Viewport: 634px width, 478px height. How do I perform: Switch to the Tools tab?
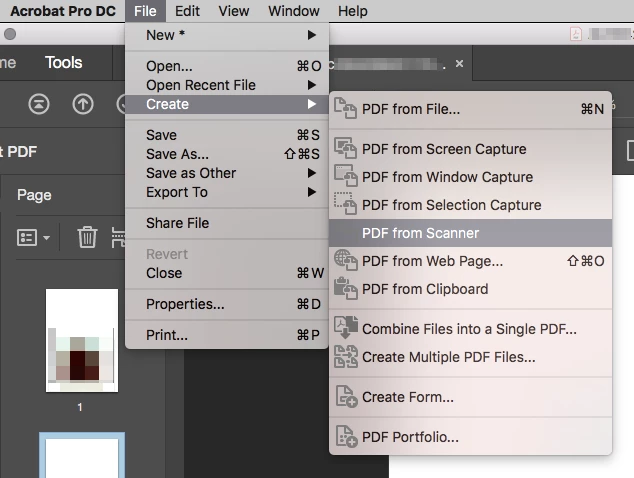[x=63, y=63]
